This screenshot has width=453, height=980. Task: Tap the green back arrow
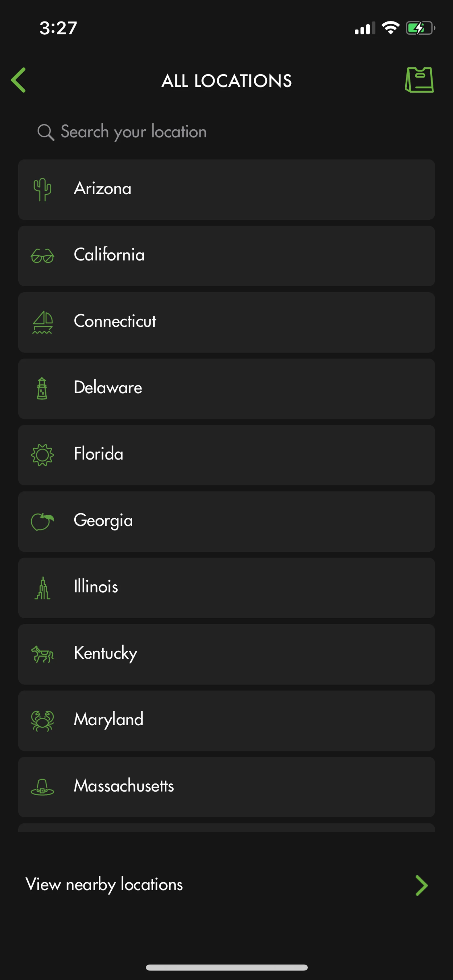tap(19, 80)
